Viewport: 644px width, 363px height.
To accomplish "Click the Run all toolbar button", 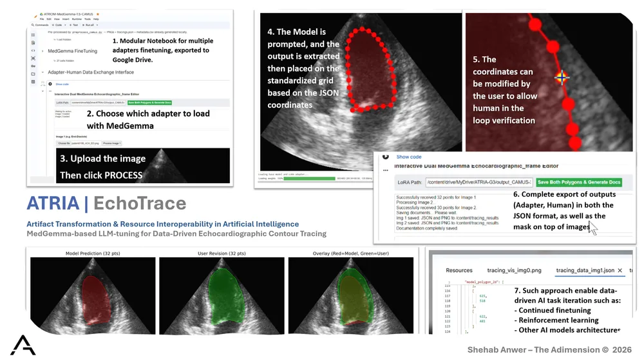I will point(88,25).
